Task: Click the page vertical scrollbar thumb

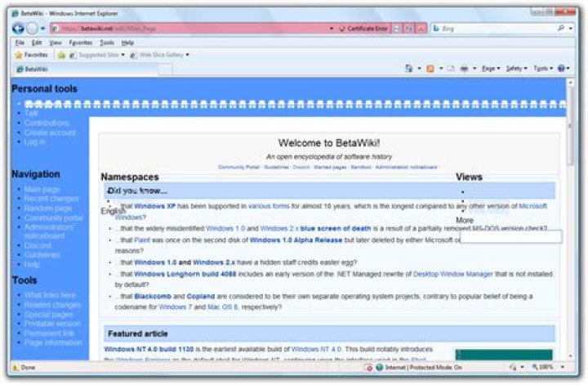Action: pyautogui.click(x=570, y=126)
